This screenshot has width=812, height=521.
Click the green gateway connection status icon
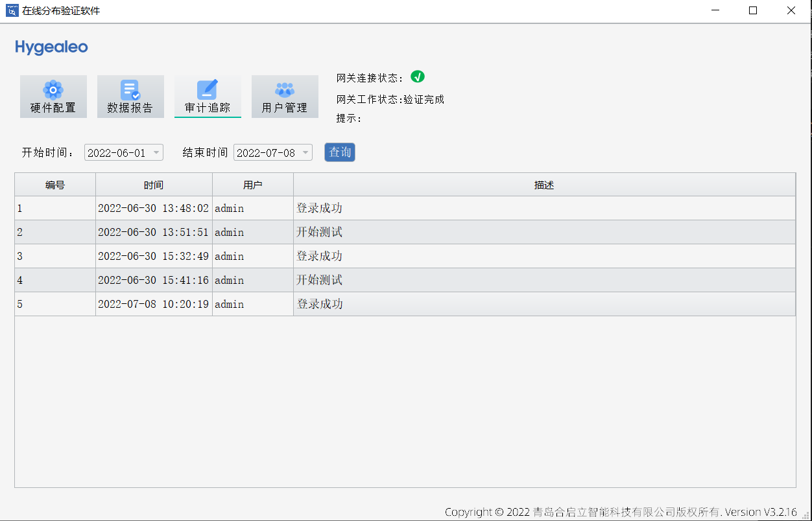coord(418,76)
